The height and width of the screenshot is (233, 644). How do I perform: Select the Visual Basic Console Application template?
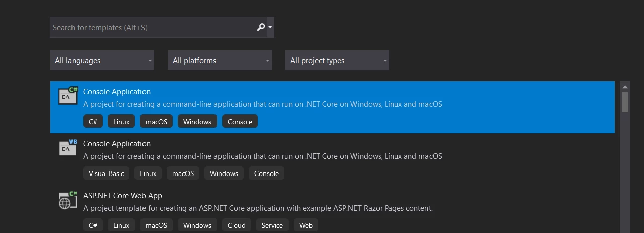tap(117, 144)
